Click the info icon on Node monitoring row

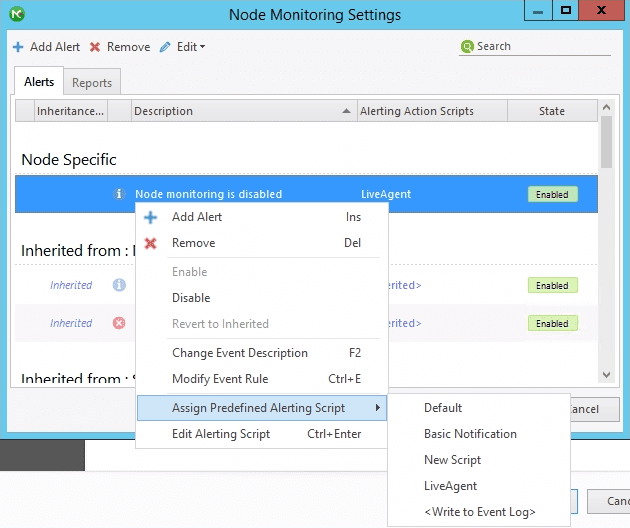click(119, 194)
